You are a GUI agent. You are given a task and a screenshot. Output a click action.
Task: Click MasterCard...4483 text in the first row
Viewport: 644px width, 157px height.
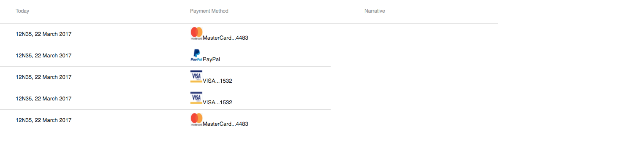[226, 38]
